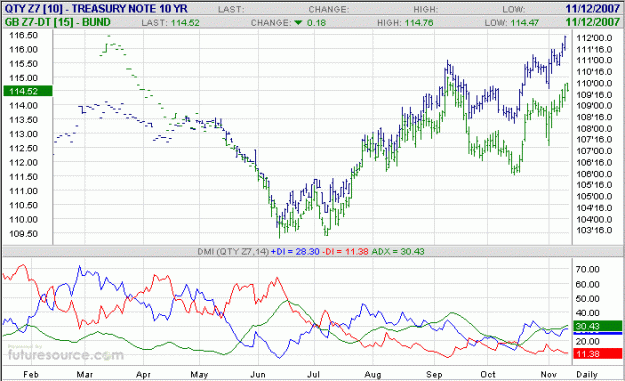The height and width of the screenshot is (381, 625).
Task: Click the 105'00.0 right axis label
Action: tap(594, 196)
